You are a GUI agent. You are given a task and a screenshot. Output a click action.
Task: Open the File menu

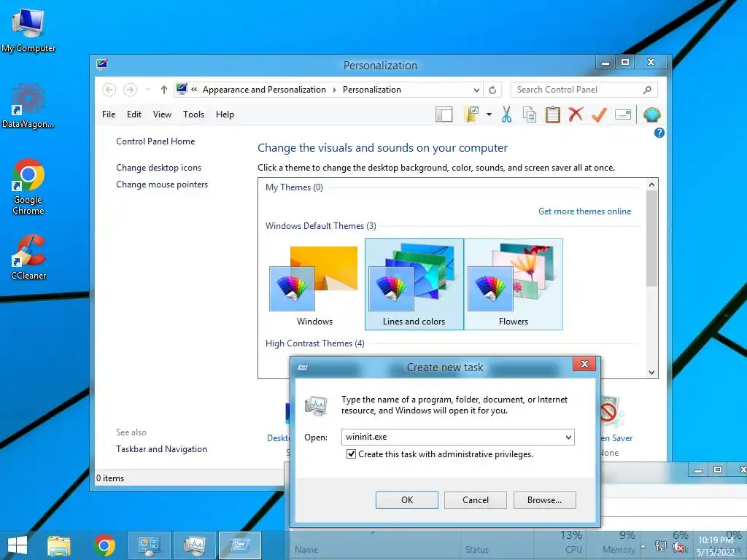coord(109,114)
